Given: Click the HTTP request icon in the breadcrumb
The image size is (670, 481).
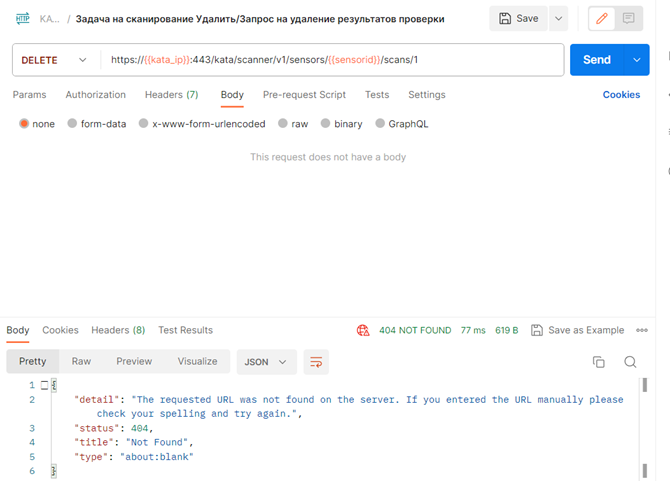Looking at the screenshot, I should (x=23, y=18).
